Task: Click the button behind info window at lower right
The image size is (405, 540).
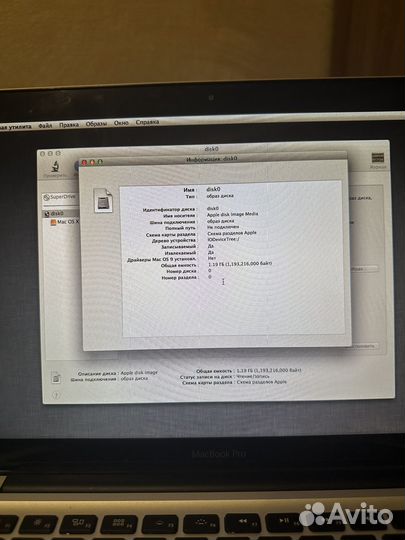Action: tap(364, 345)
